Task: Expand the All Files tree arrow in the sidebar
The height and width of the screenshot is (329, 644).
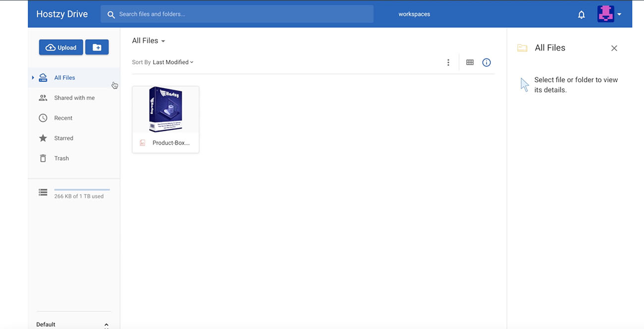Action: coord(33,78)
